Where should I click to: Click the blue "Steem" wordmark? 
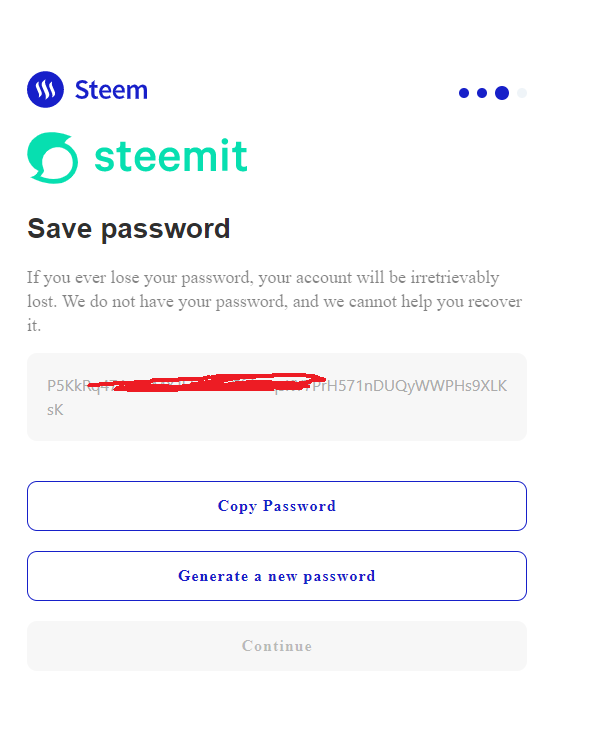111,90
